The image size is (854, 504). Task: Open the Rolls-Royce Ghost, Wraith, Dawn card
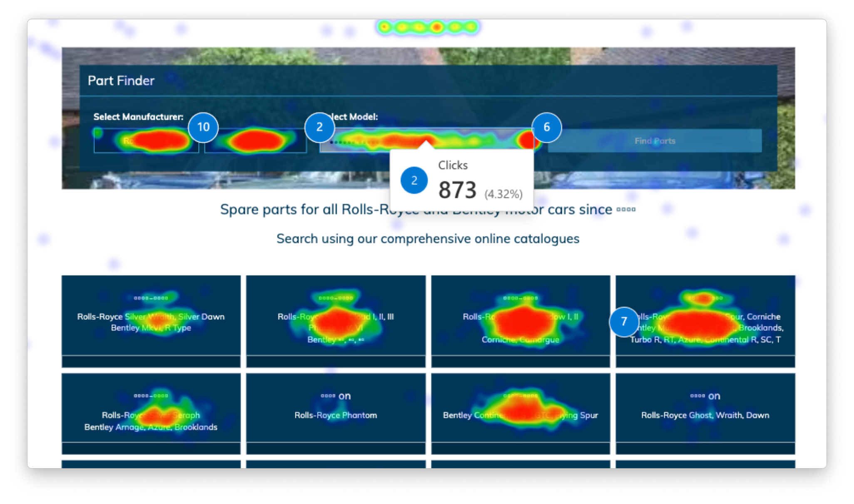(x=705, y=413)
